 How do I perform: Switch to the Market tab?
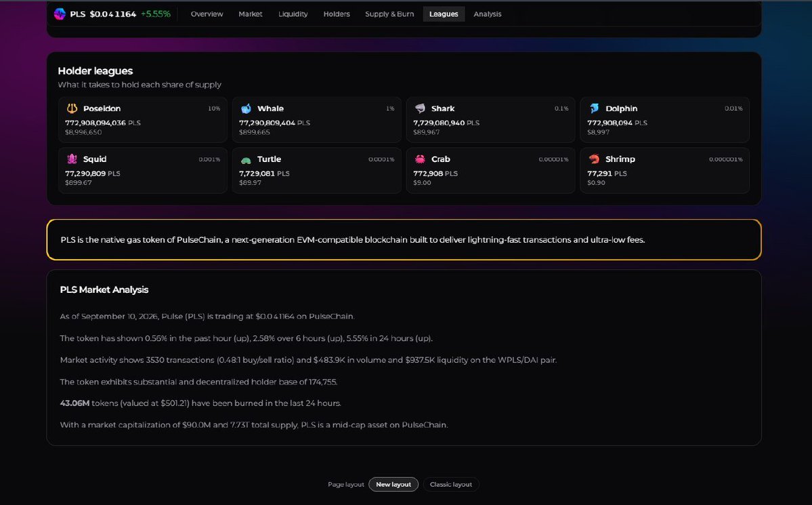250,14
